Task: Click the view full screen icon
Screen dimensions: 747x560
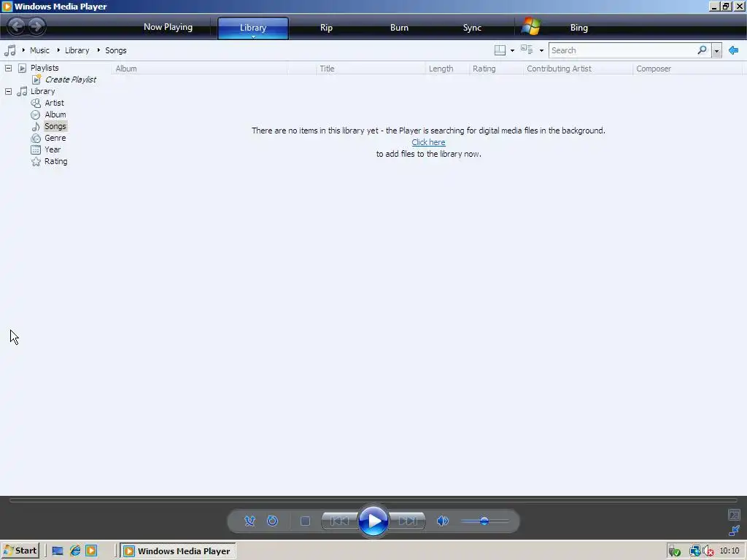Action: tap(734, 515)
